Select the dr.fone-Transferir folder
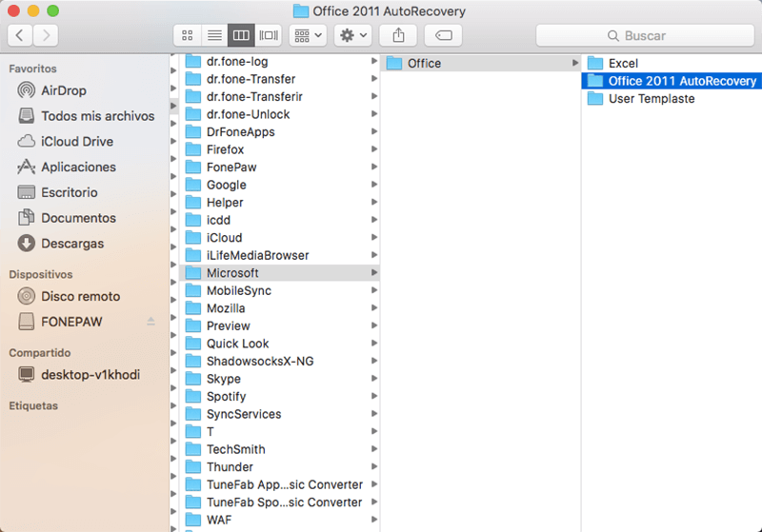Screen dimensions: 762x532 point(279,96)
